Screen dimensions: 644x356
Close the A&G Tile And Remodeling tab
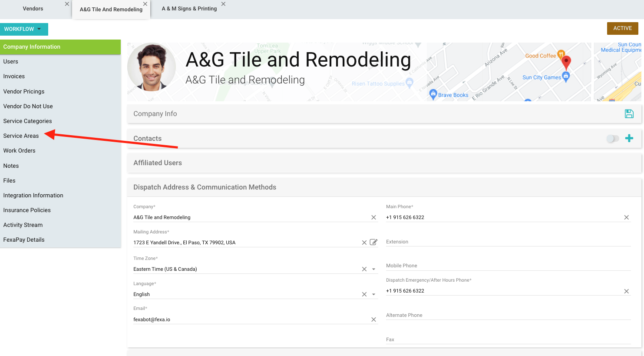[x=145, y=4]
